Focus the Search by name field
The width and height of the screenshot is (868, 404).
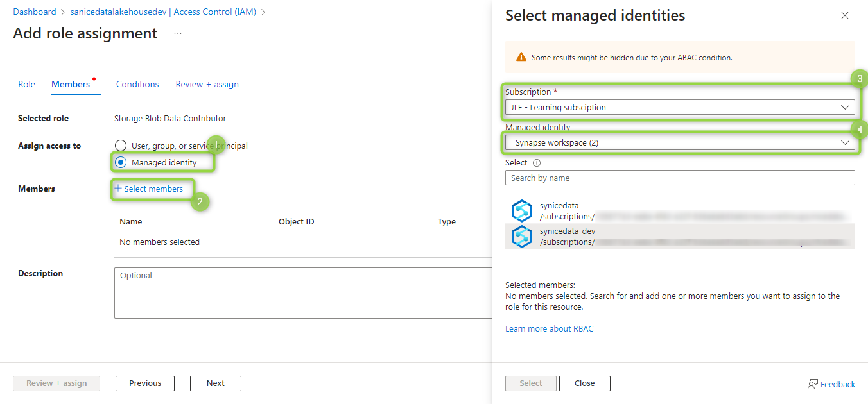[680, 178]
